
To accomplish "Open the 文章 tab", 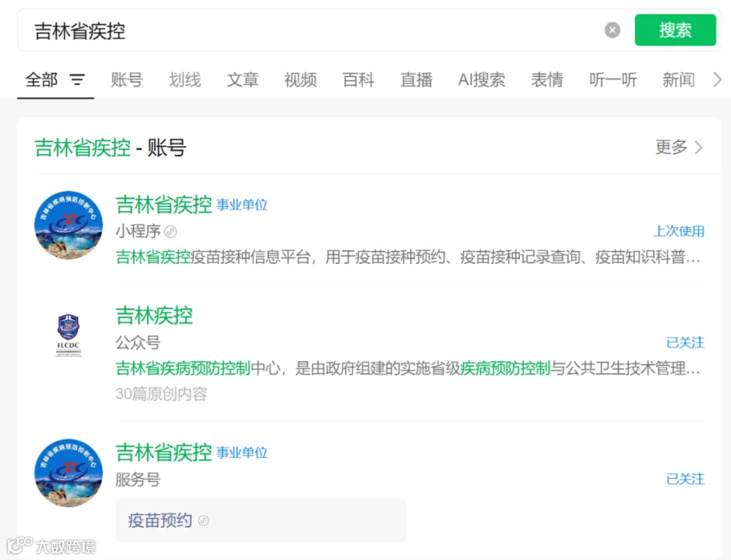I will coord(242,80).
